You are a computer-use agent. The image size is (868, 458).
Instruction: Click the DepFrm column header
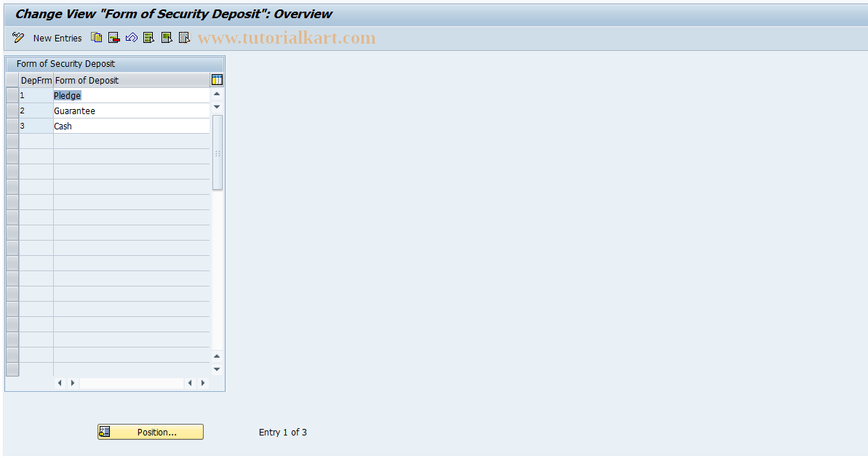(x=36, y=80)
